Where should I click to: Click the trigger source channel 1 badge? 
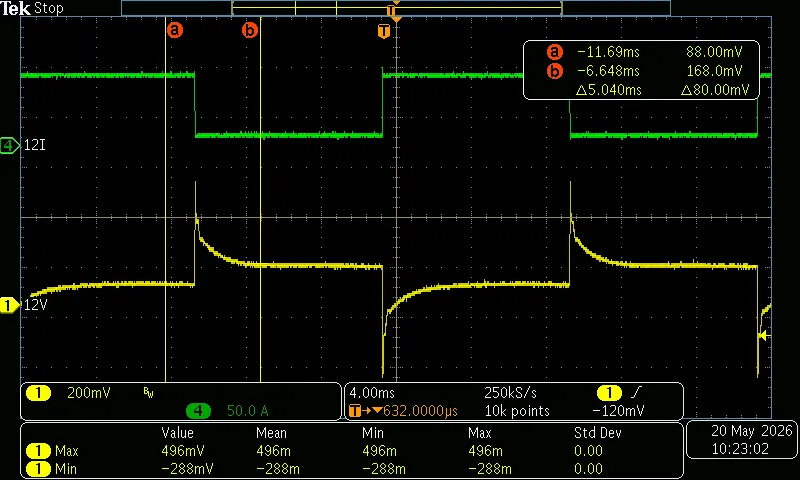[x=609, y=393]
